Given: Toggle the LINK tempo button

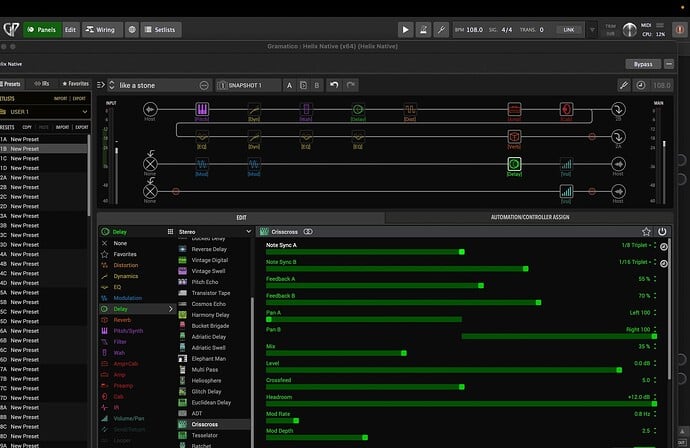Looking at the screenshot, I should tap(569, 29).
